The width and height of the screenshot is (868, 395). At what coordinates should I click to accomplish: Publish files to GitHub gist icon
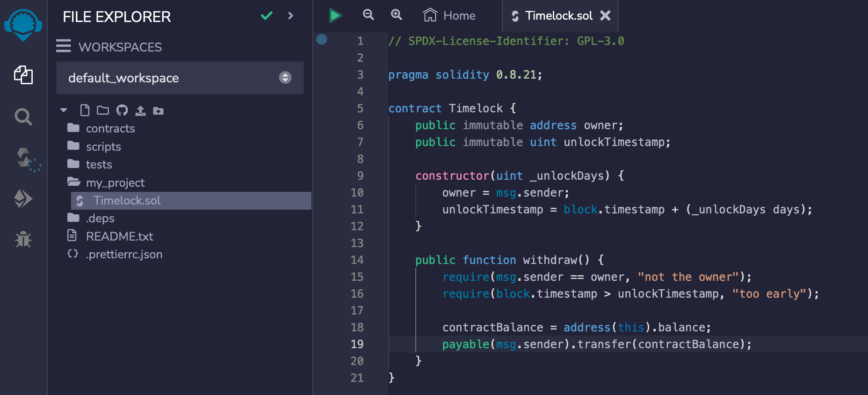coord(122,110)
